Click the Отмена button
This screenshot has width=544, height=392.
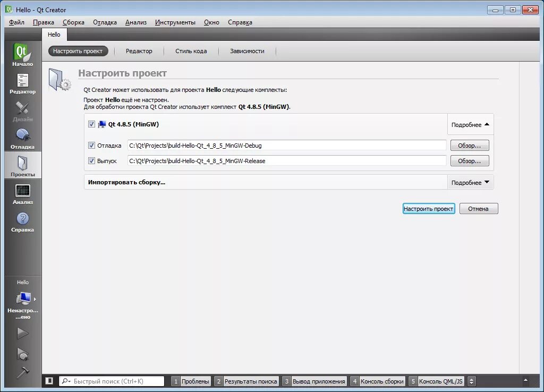click(479, 209)
